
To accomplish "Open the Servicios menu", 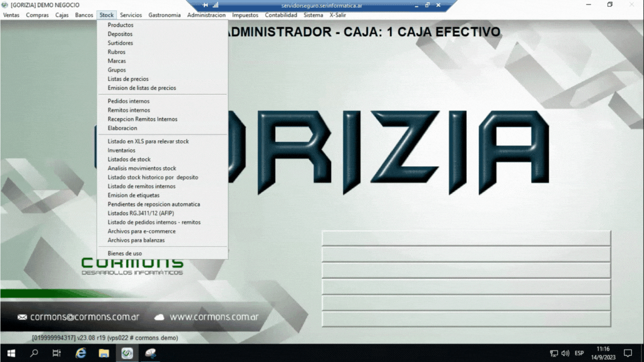I will click(x=131, y=15).
